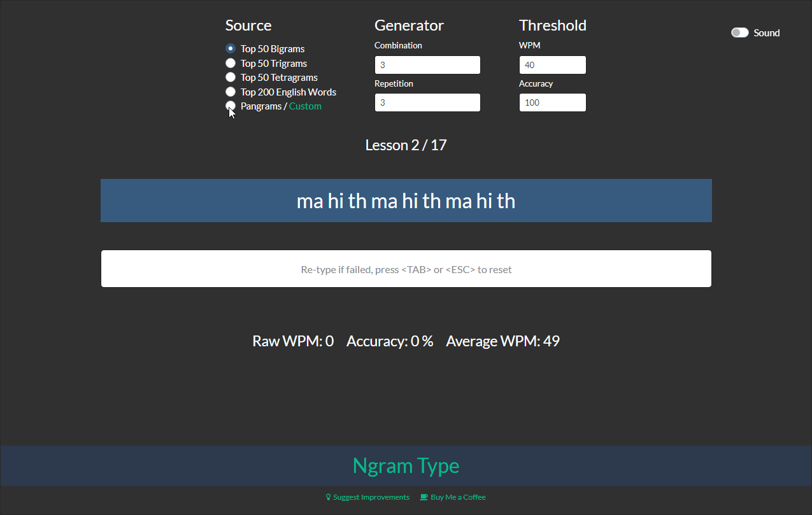
Task: Click the Average WPM: 49 statistic
Action: pos(502,341)
